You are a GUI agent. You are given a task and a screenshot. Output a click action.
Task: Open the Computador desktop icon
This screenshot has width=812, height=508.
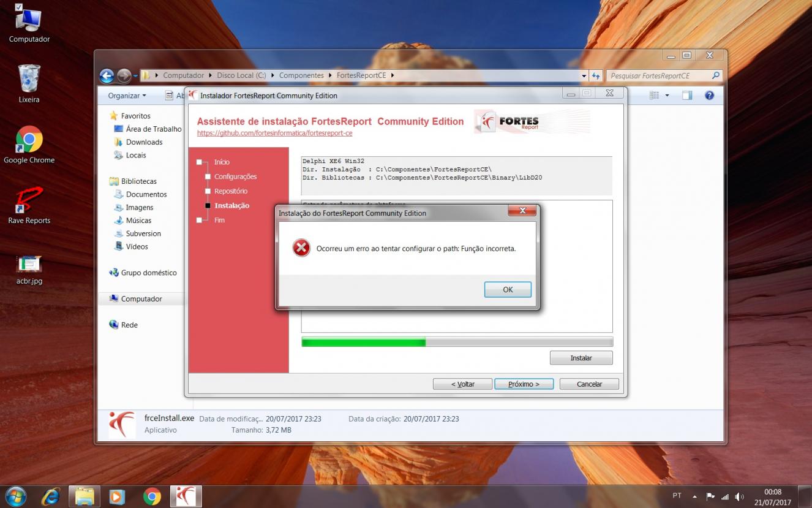point(29,25)
